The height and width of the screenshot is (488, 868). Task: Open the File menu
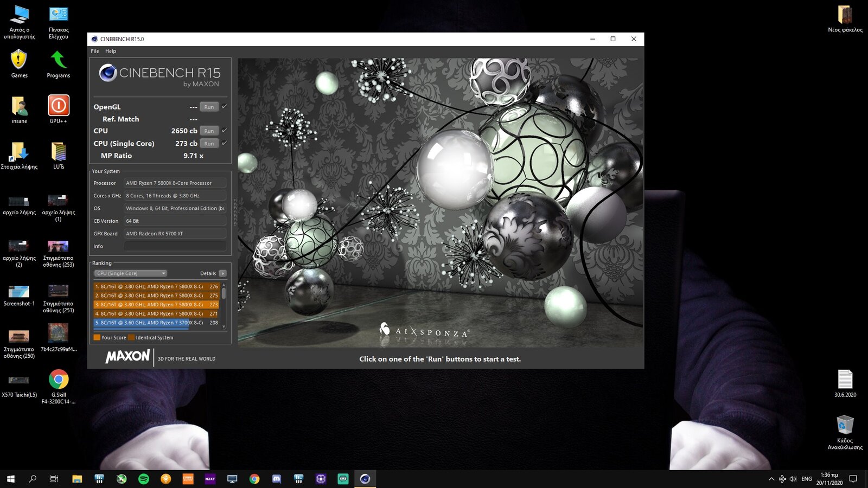[x=95, y=51]
